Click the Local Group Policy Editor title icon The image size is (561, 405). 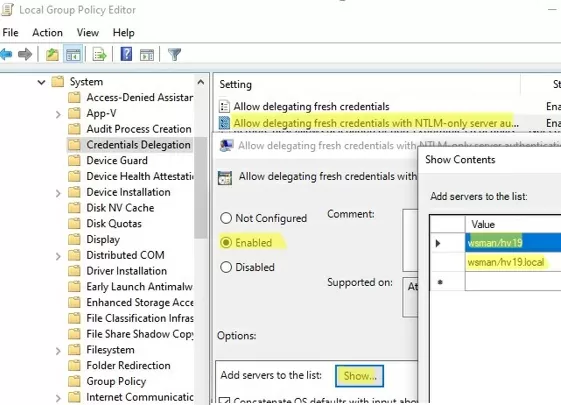coord(8,9)
